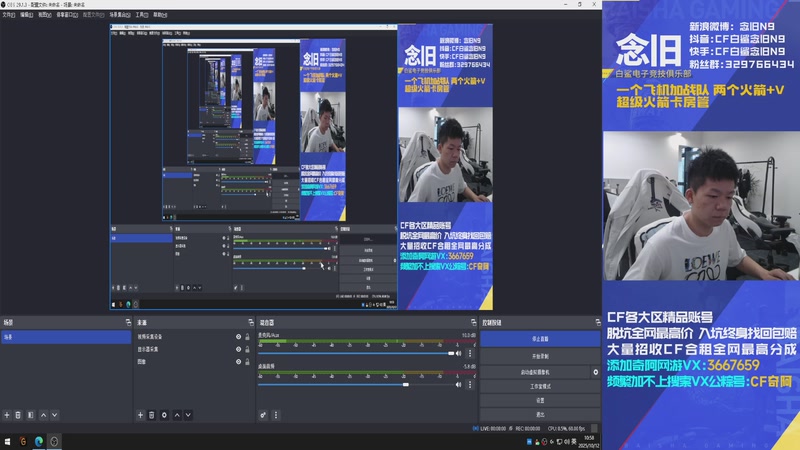Viewport: 800px width, 450px height.
Task: Open Microsoft Edge from taskbar
Action: click(x=39, y=441)
